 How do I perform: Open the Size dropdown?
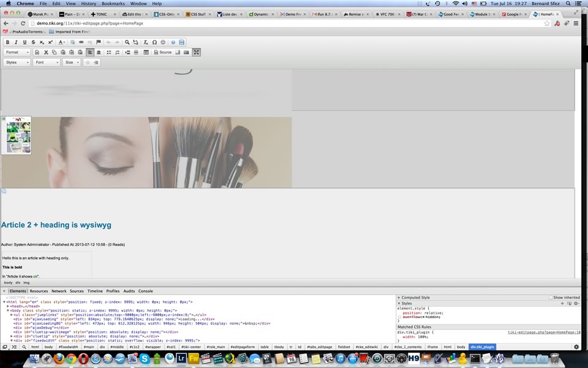coord(72,63)
